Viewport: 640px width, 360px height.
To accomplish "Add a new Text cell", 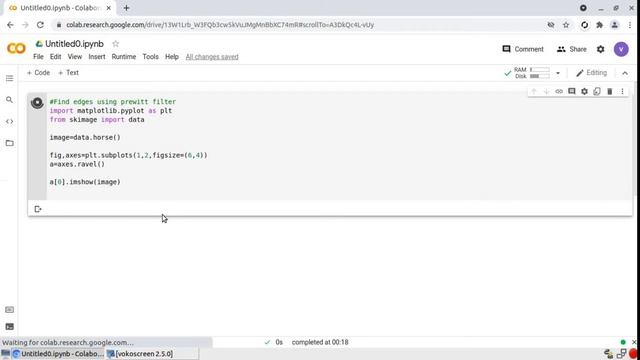I will [68, 73].
